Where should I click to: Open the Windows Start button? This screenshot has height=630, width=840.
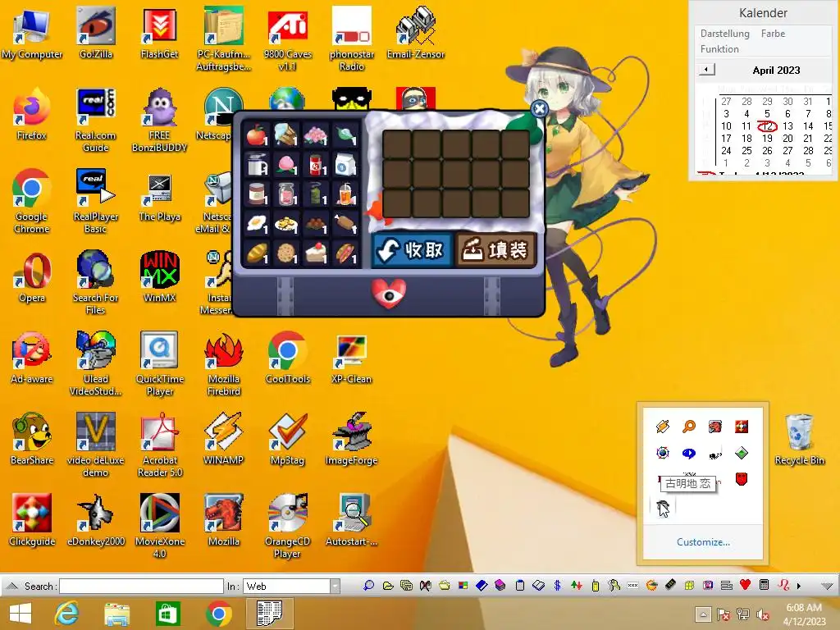pos(21,614)
